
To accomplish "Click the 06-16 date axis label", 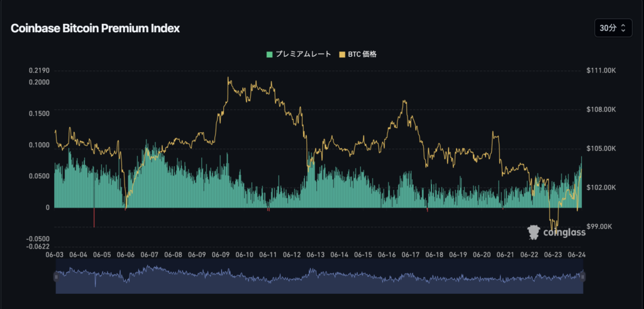I will [x=387, y=255].
